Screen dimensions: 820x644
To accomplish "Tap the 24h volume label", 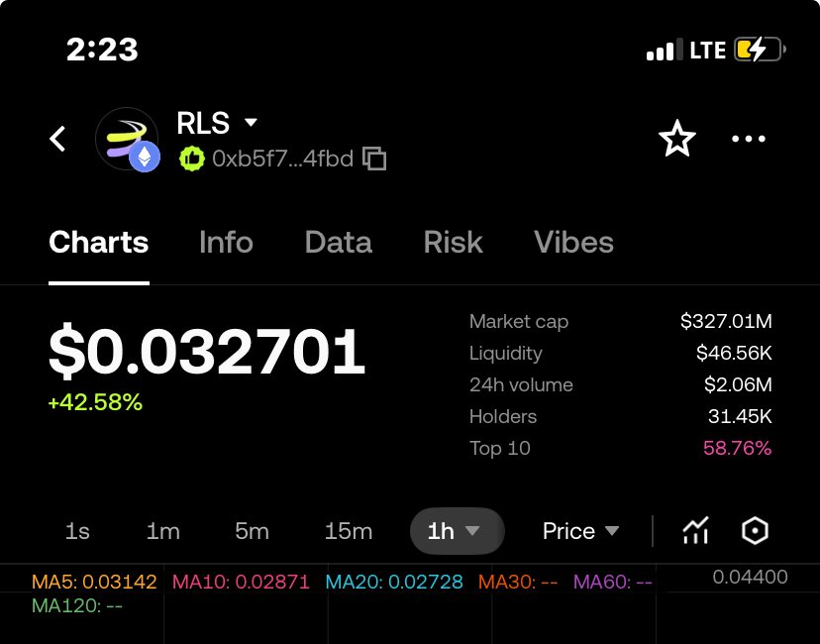I will (x=521, y=384).
